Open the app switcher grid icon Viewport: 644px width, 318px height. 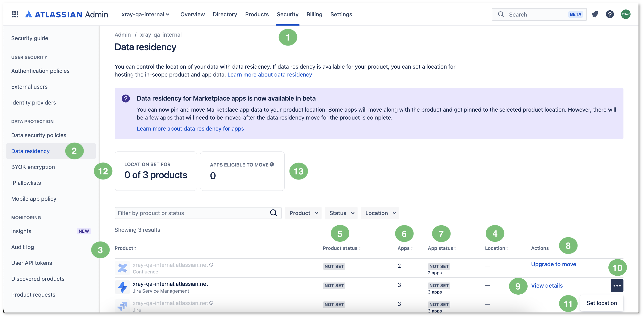point(15,15)
